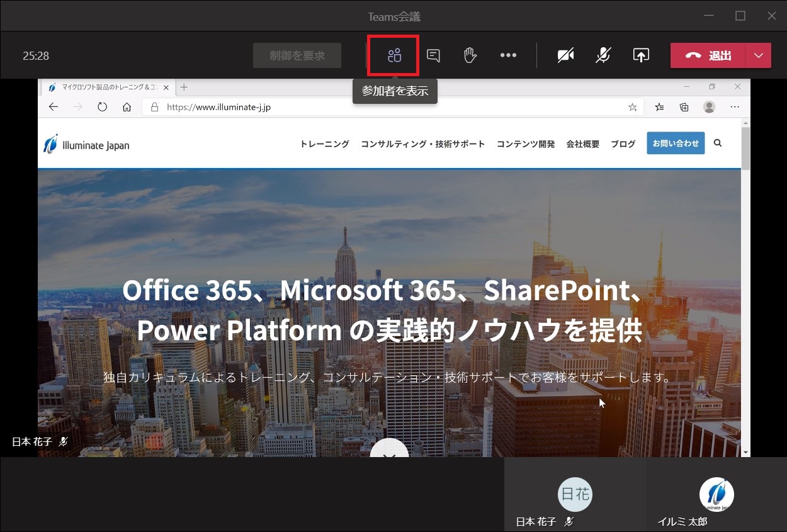
Task: Restore down the shared browser window
Action: click(712, 87)
